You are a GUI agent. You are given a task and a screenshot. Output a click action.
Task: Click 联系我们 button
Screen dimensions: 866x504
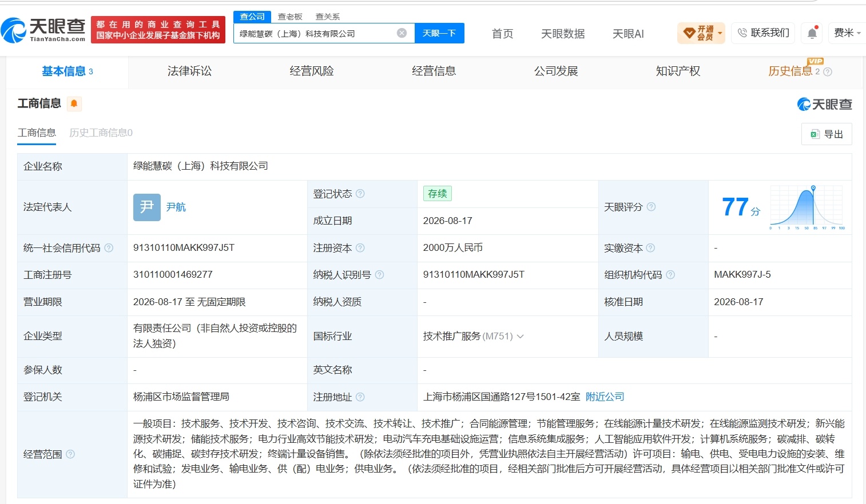click(x=763, y=33)
